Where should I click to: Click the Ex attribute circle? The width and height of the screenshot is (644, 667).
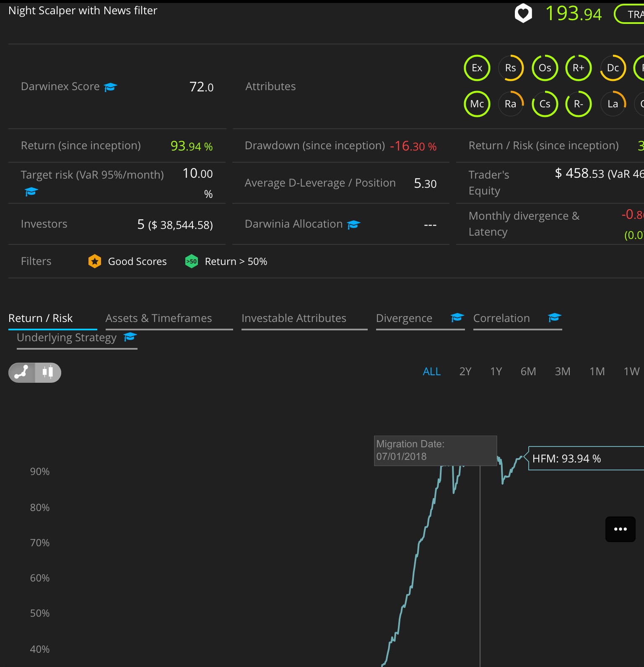coord(477,68)
